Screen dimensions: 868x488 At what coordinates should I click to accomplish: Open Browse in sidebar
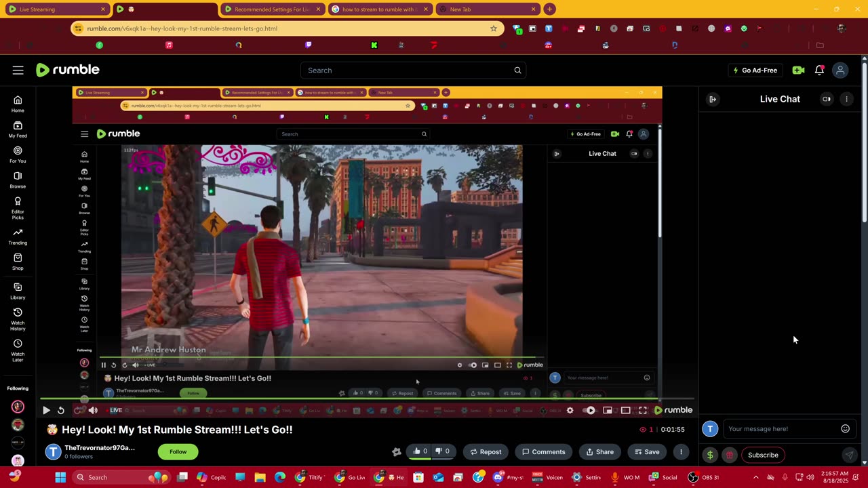18,180
